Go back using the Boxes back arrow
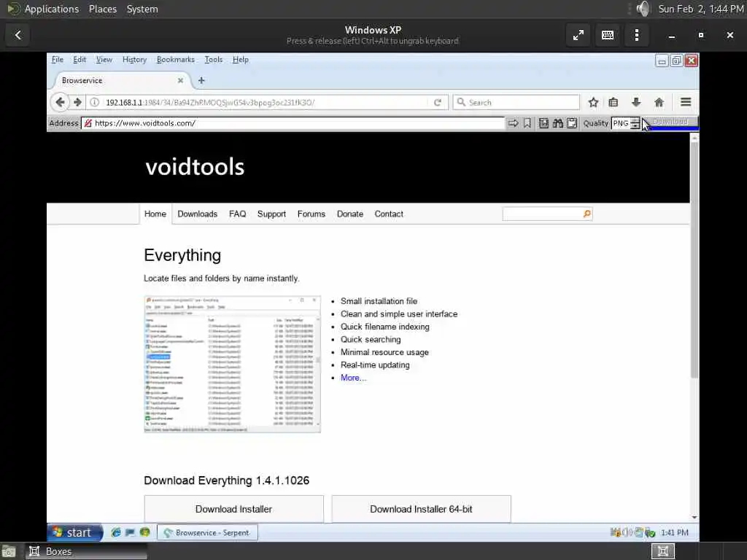Screen dimensions: 747x560 click(x=18, y=35)
